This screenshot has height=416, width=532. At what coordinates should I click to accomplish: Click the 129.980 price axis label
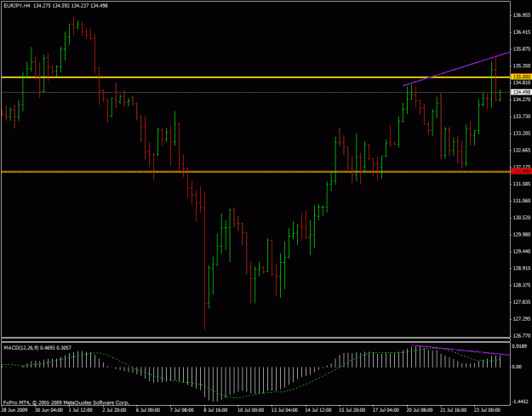(x=522, y=235)
